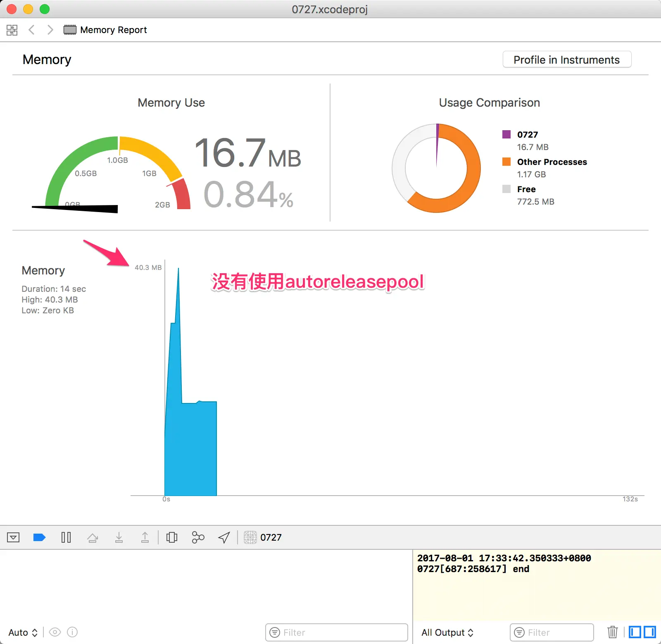Toggle the variables view pane button
This screenshot has width=661, height=644.
tap(635, 632)
